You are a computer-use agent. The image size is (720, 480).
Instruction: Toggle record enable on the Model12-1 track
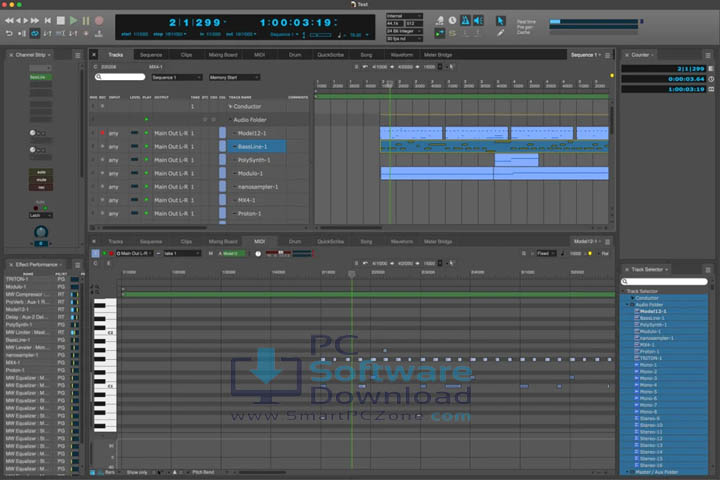102,133
